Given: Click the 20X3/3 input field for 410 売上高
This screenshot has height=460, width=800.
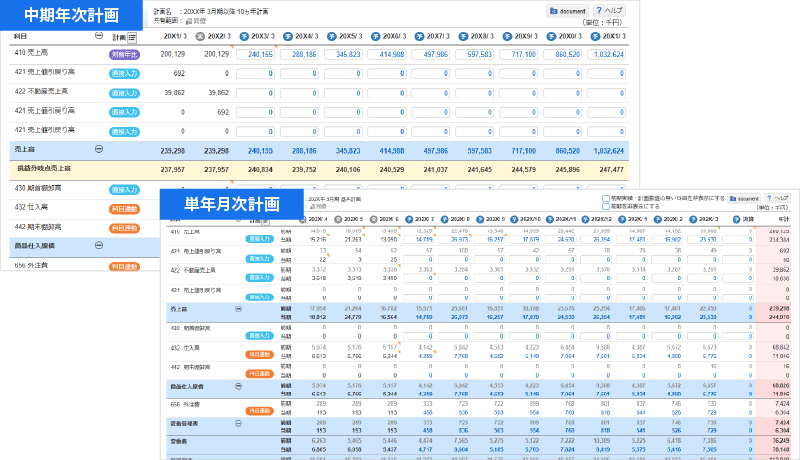Looking at the screenshot, I should (x=255, y=54).
